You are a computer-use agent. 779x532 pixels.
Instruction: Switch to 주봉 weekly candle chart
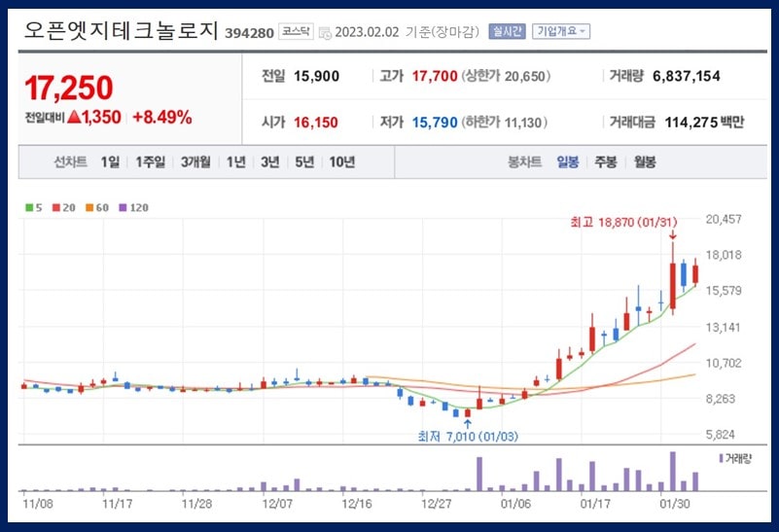coord(606,162)
